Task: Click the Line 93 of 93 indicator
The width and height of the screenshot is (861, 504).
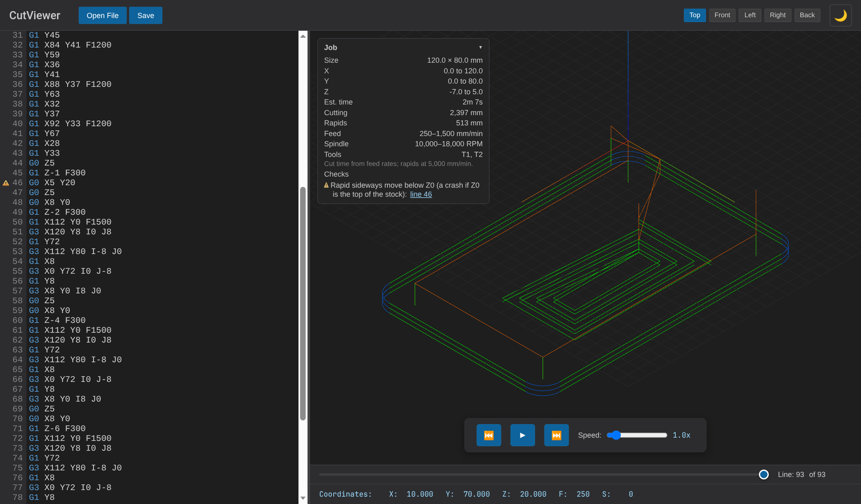Action: (x=802, y=474)
